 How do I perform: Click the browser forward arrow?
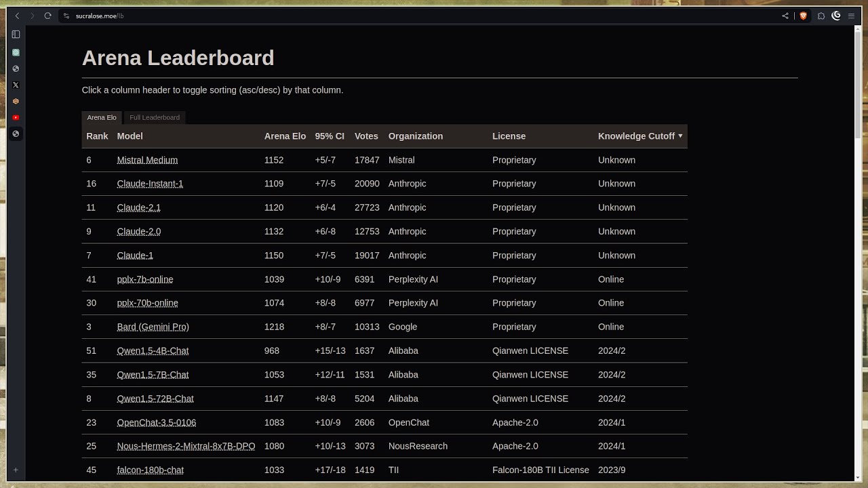32,16
